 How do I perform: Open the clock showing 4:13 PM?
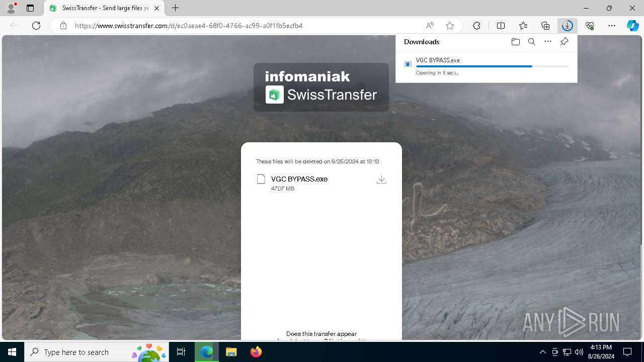(601, 351)
